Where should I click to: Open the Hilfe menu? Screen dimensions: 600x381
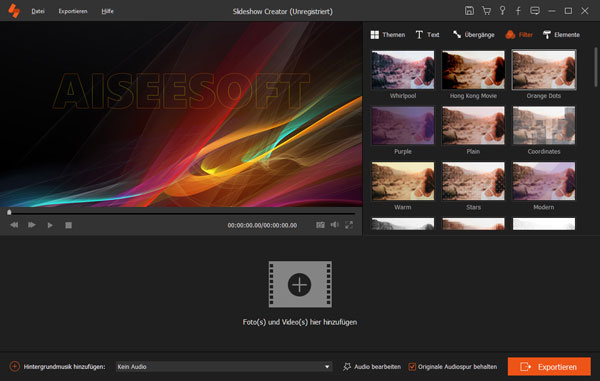pos(107,11)
